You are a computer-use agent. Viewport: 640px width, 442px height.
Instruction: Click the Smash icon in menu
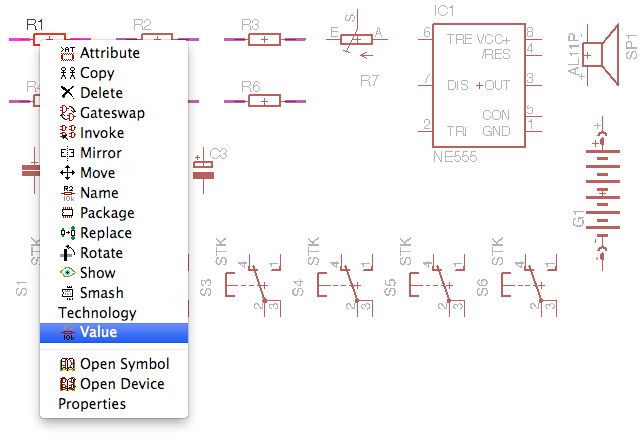68,293
